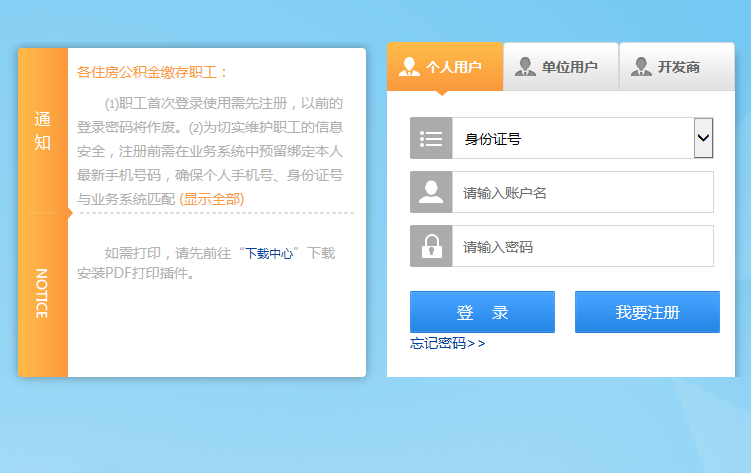
Task: Switch to the 单位用户 tab label
Action: (569, 67)
